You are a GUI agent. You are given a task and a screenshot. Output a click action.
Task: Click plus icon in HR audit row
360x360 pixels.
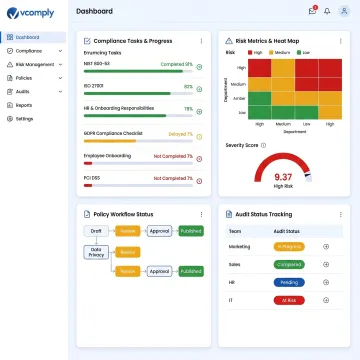tap(326, 282)
